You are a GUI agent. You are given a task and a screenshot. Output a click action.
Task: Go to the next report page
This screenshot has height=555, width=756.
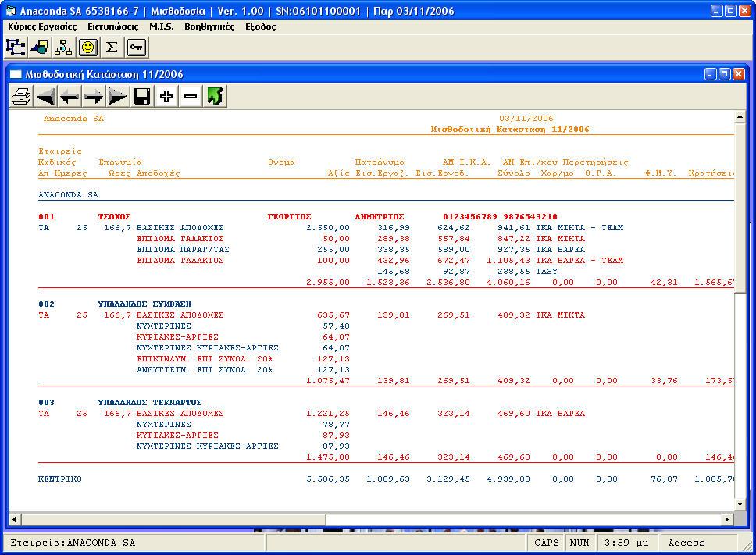pyautogui.click(x=94, y=97)
